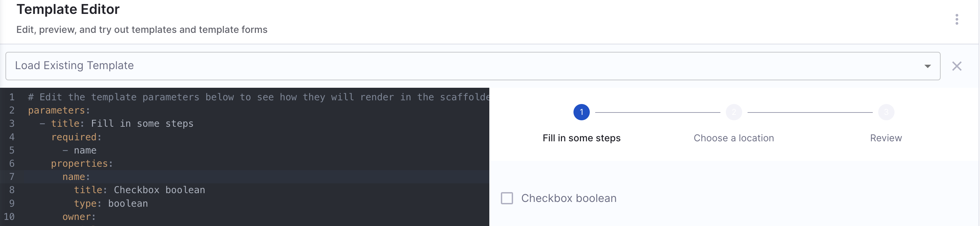Click the 'title: Fill in some steps' code line

[x=122, y=124]
